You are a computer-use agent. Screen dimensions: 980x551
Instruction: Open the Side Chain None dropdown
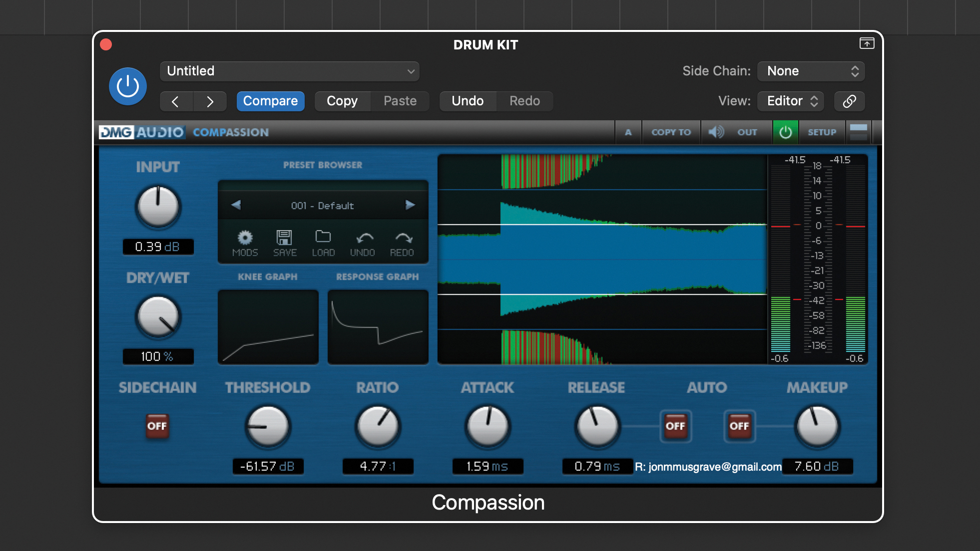(811, 71)
